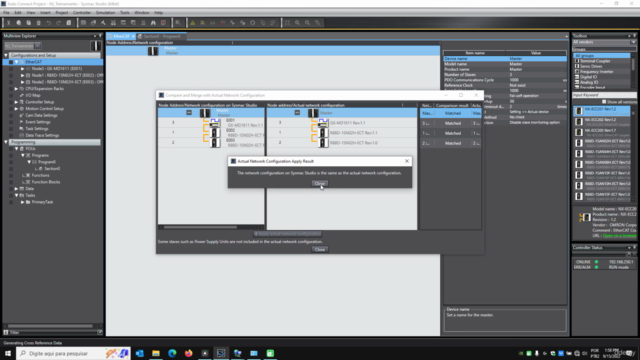Click the Copy toolbar icon
Image resolution: width=640 pixels, height=360 pixels.
18,23
